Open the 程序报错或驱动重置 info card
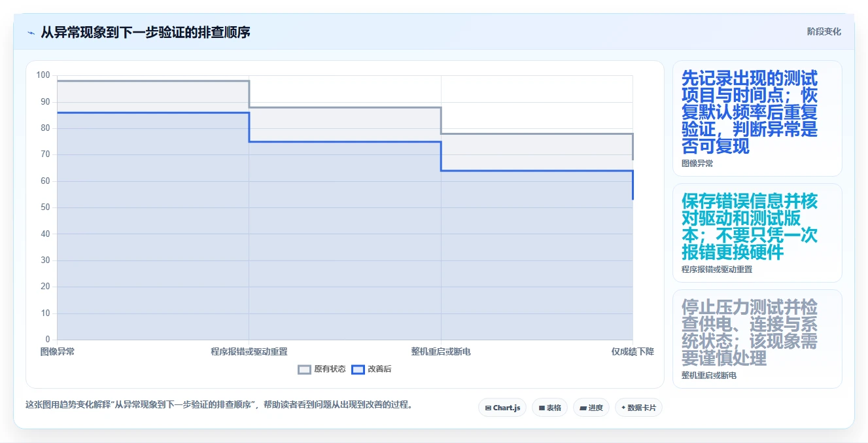The image size is (868, 443). (x=757, y=233)
